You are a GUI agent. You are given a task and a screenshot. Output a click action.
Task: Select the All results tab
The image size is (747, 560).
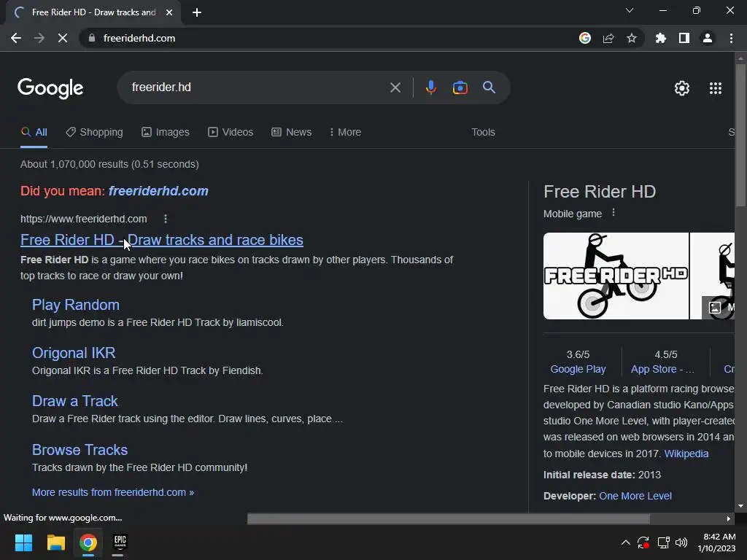click(x=34, y=132)
